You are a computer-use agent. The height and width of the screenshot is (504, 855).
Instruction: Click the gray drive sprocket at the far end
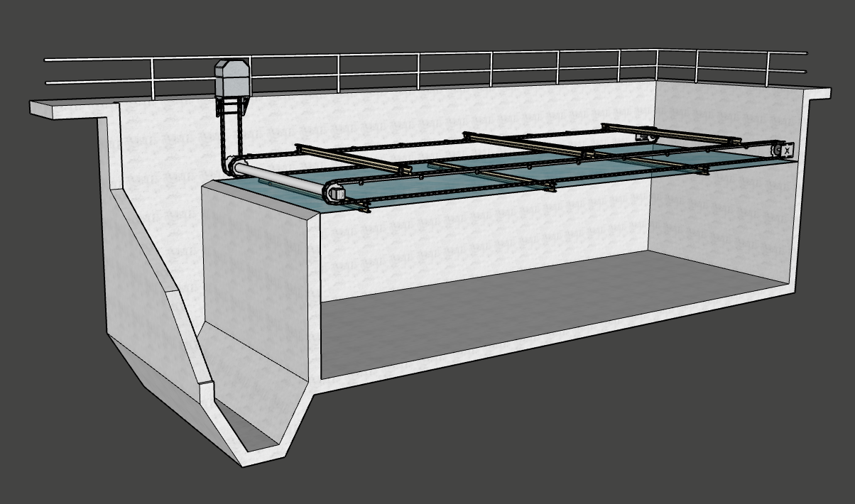[777, 149]
